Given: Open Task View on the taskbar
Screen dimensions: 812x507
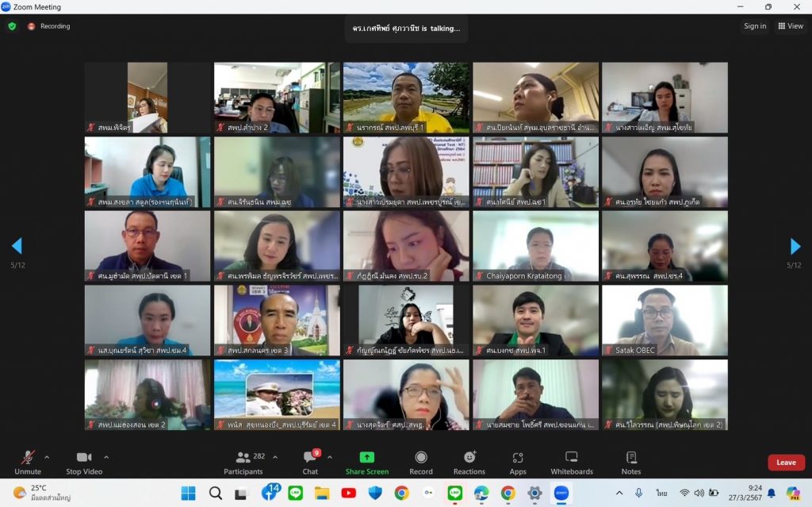Looking at the screenshot, I should click(x=241, y=493).
